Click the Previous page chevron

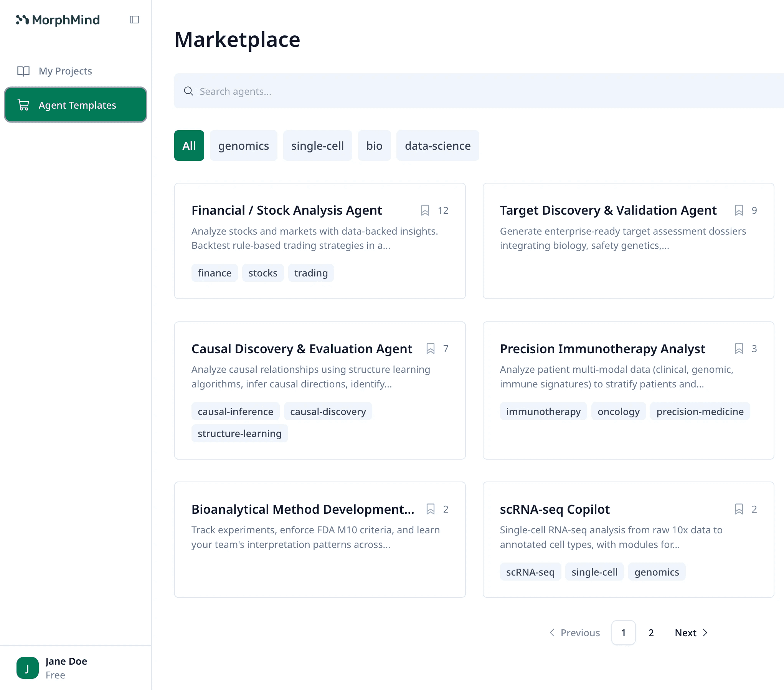point(552,633)
